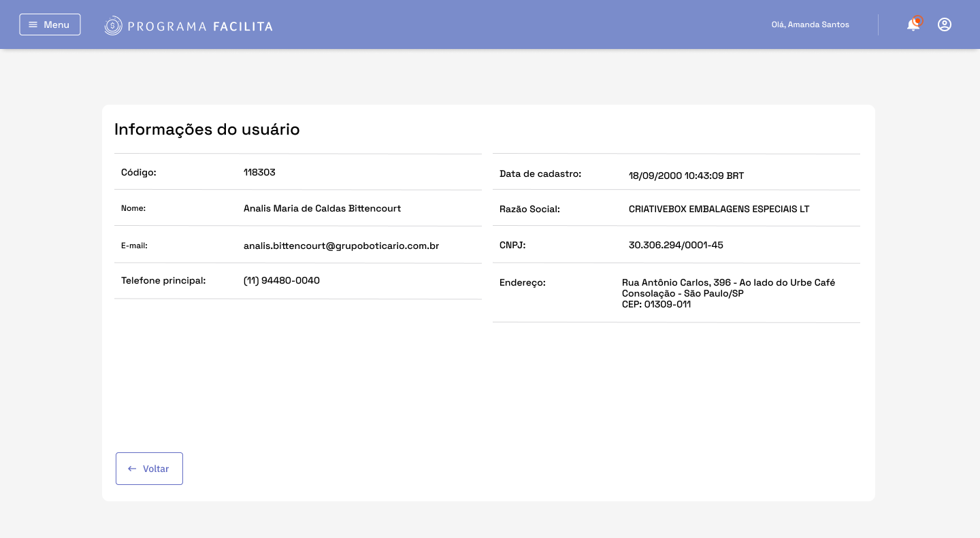Click the CEP: 01309-011 line
Image resolution: width=980 pixels, height=538 pixels.
(x=656, y=304)
